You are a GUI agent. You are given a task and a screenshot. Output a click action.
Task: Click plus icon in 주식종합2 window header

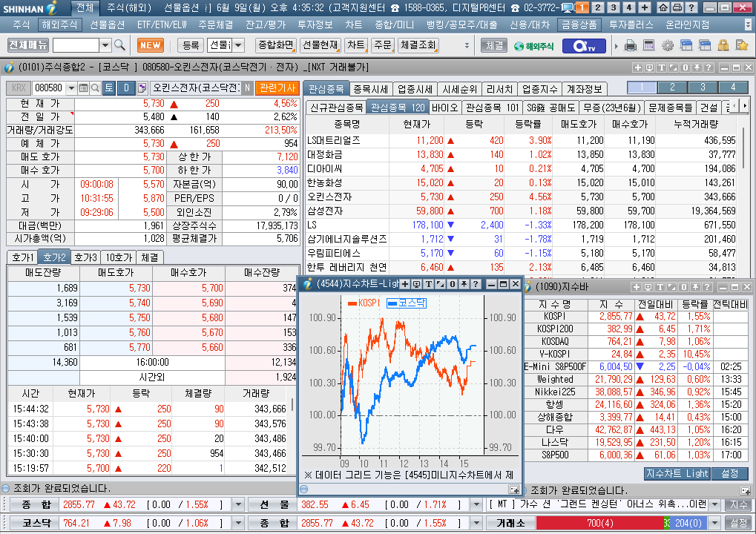tap(637, 67)
